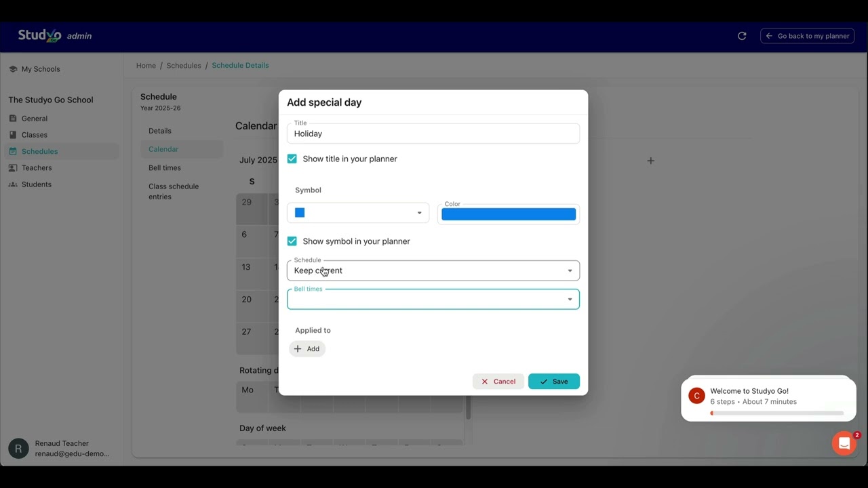This screenshot has width=868, height=488.
Task: Click the Schedules calendar icon in sidebar
Action: click(13, 151)
